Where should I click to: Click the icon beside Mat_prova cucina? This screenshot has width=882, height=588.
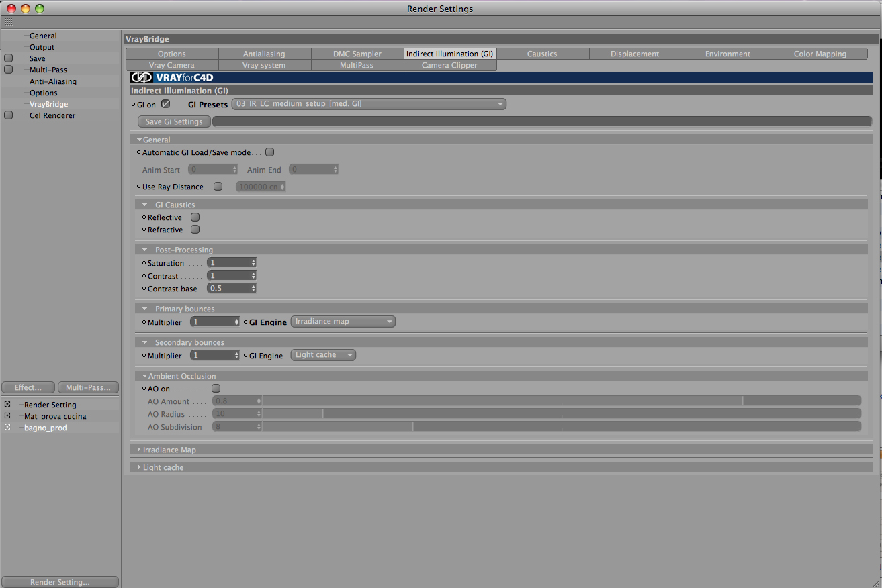point(7,416)
